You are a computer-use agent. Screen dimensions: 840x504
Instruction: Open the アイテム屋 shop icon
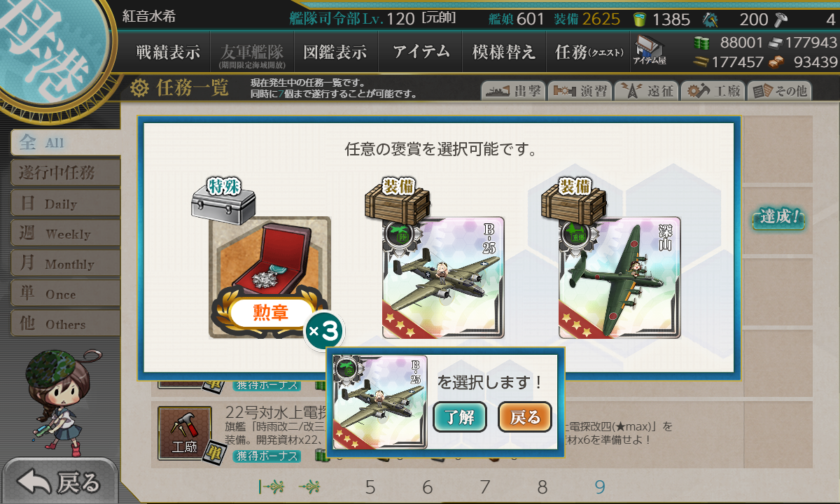click(650, 50)
